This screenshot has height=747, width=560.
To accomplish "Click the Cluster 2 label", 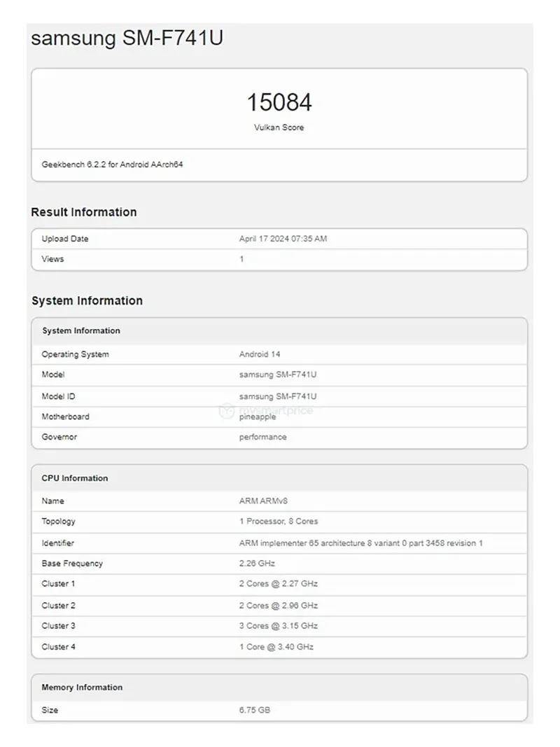I will (x=58, y=606).
